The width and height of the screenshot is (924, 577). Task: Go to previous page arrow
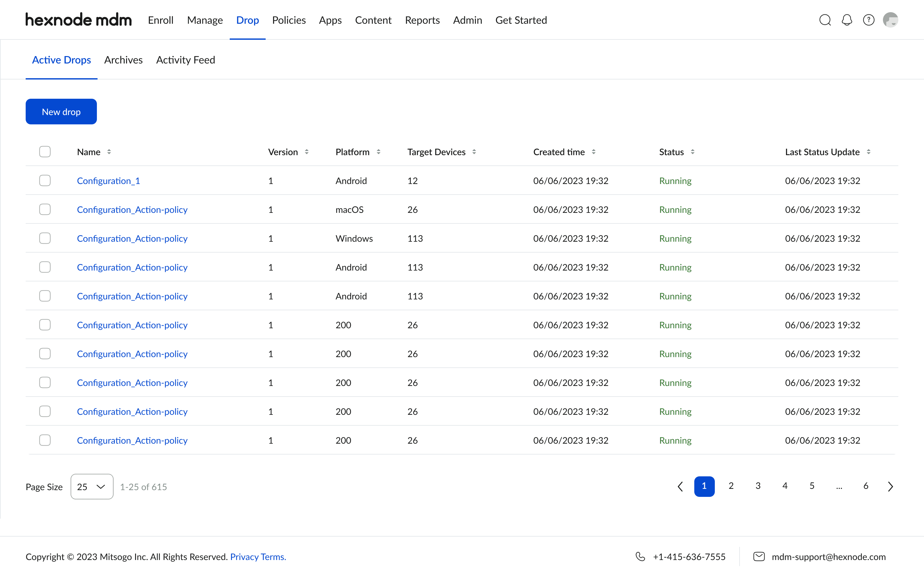coord(680,487)
